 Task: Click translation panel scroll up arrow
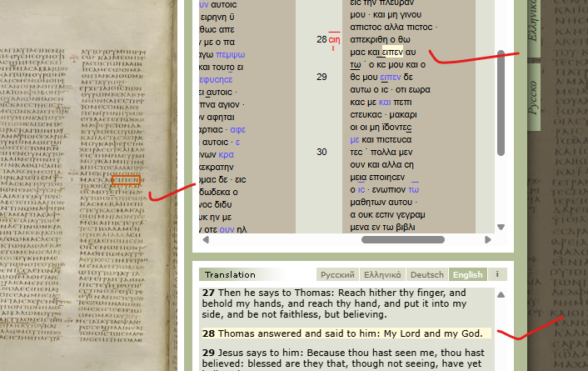[x=501, y=295]
